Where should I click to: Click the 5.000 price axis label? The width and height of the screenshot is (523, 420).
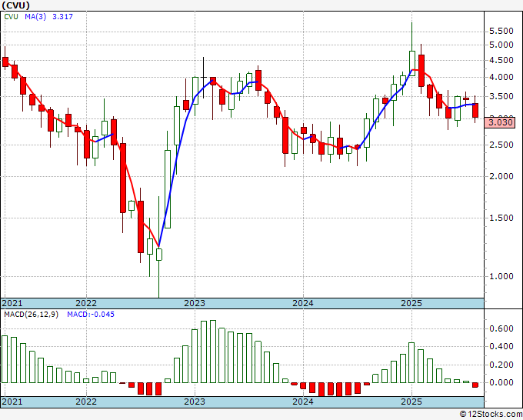pyautogui.click(x=501, y=45)
